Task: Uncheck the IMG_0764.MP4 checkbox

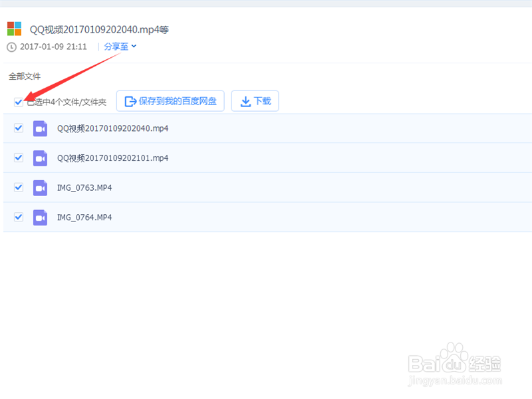Action: pos(19,217)
